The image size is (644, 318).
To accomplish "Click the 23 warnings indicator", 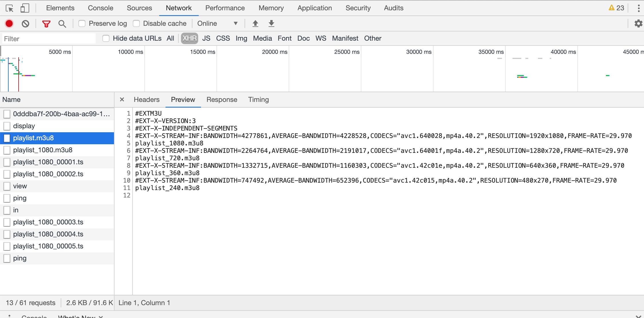I will [616, 8].
